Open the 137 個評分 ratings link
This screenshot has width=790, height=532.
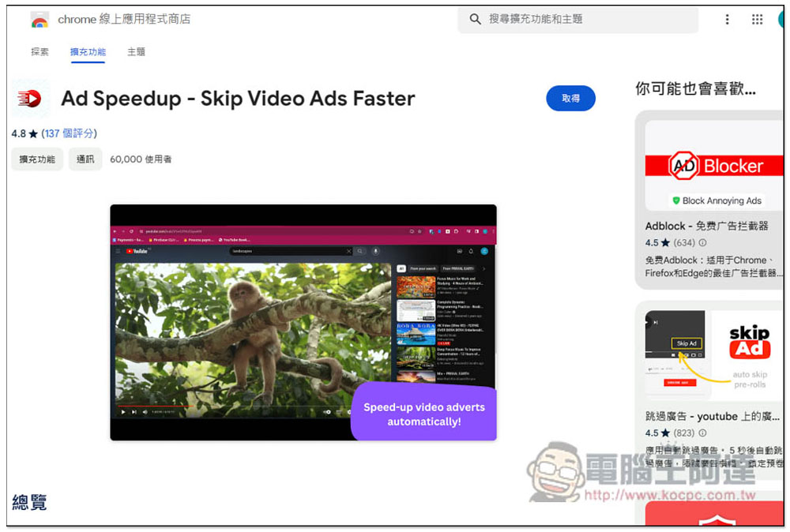[69, 133]
